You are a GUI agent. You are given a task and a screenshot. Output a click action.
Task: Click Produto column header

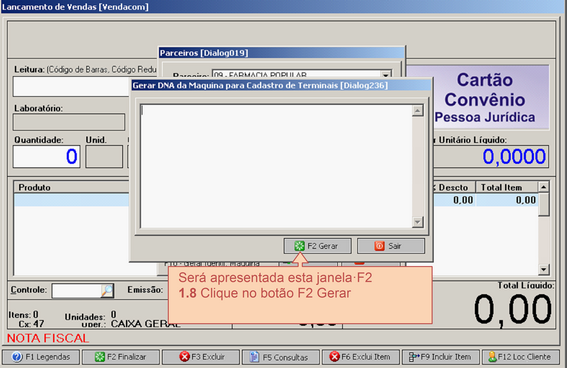(72, 187)
